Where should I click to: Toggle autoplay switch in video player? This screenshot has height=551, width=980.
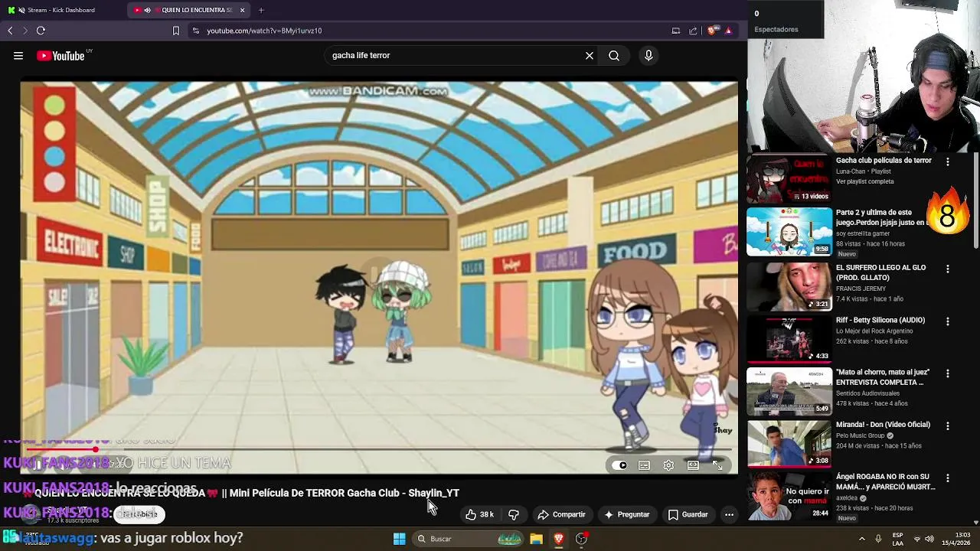coord(619,465)
